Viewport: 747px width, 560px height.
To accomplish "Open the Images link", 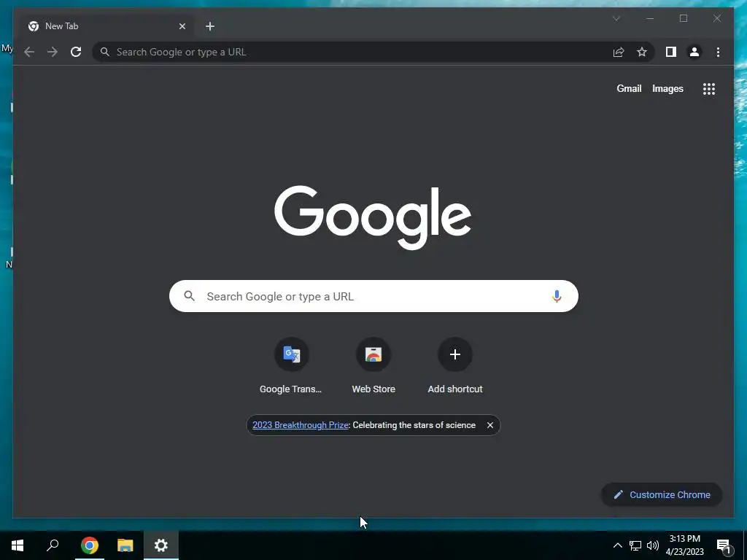I will click(x=667, y=88).
